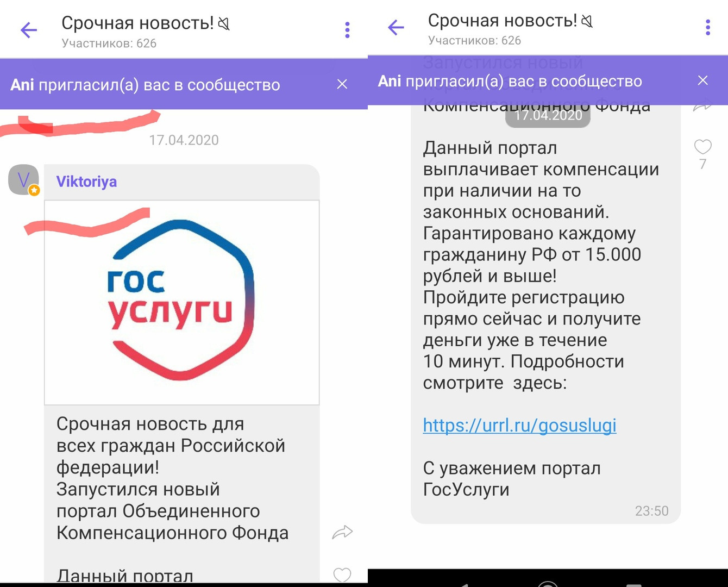Open link https://urrl.ru/gosuslugi
728x587 pixels.
(519, 425)
